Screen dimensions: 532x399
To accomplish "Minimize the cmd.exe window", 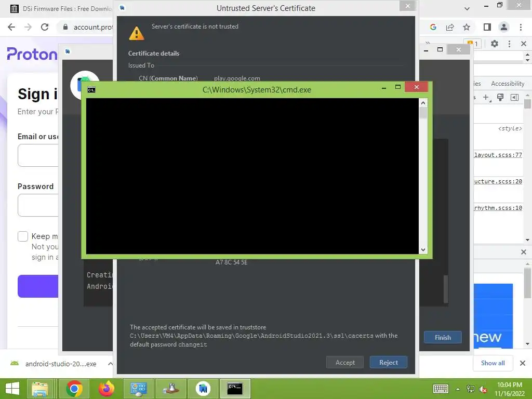I will (x=384, y=87).
